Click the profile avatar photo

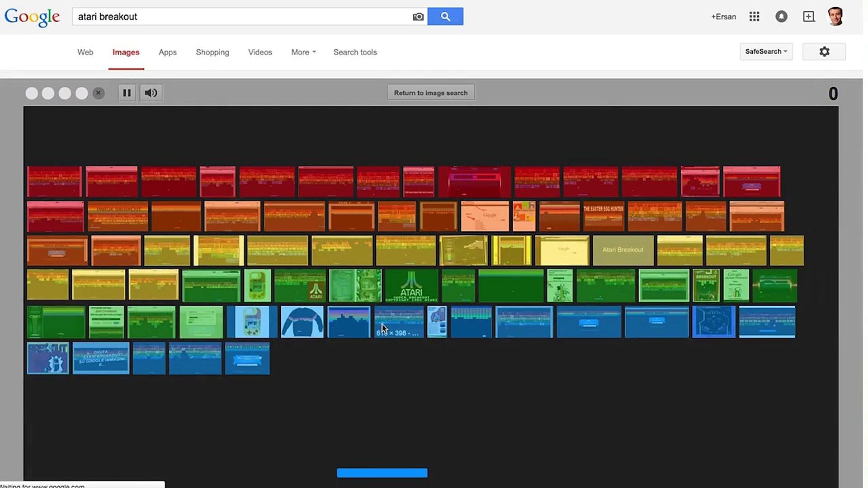(x=835, y=17)
